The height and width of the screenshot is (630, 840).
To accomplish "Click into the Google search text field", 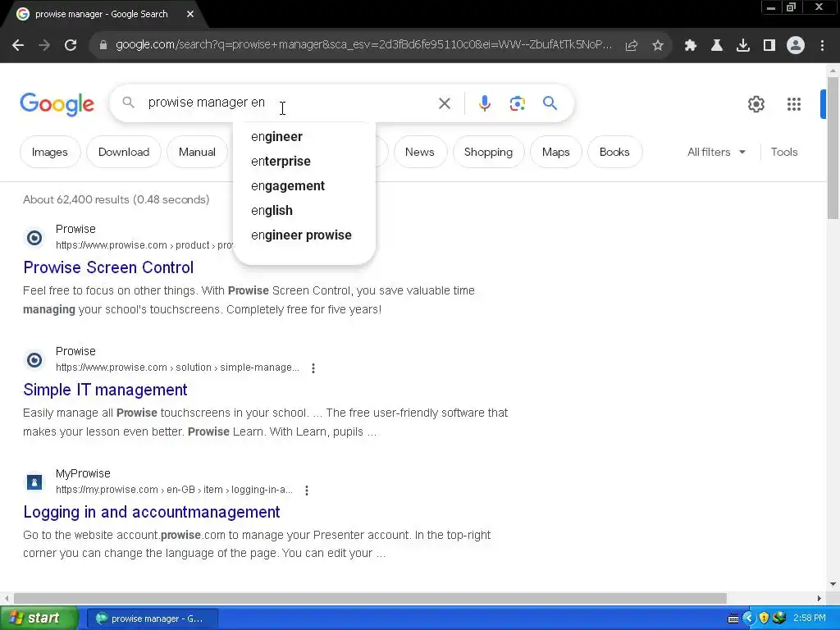I will point(286,103).
